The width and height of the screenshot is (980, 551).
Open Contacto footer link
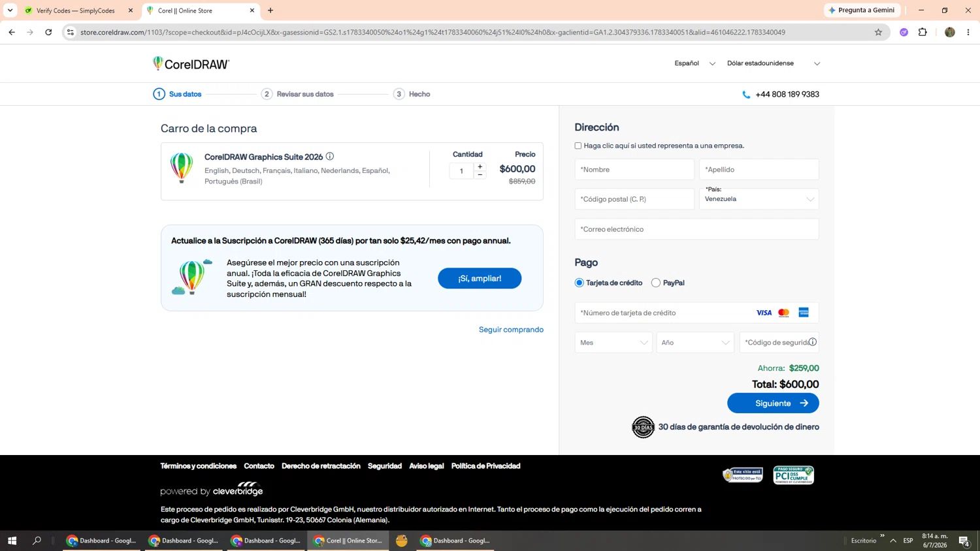259,466
